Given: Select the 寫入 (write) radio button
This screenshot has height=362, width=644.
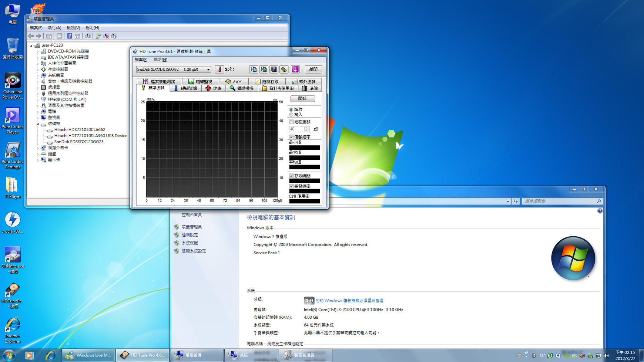Looking at the screenshot, I should (291, 115).
